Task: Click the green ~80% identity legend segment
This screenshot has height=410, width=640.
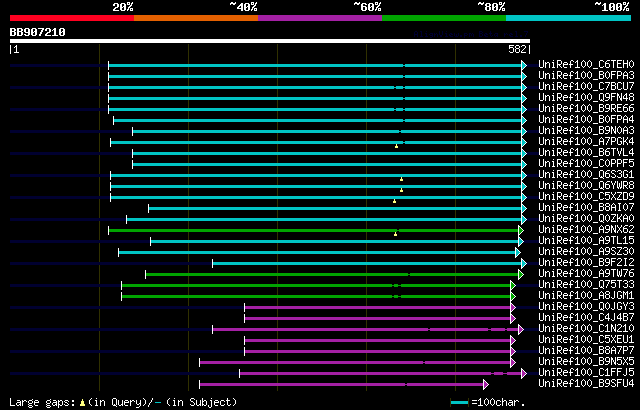Action: coord(444,18)
